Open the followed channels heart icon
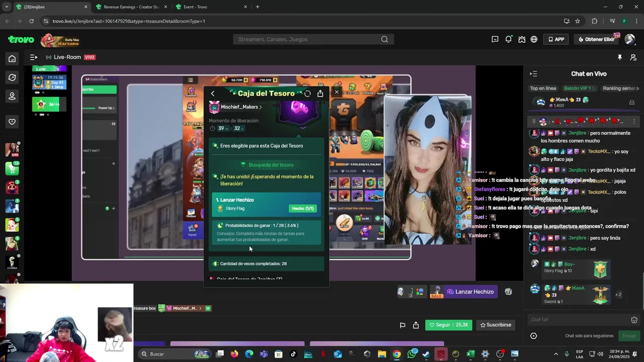The height and width of the screenshot is (362, 644). (x=12, y=122)
